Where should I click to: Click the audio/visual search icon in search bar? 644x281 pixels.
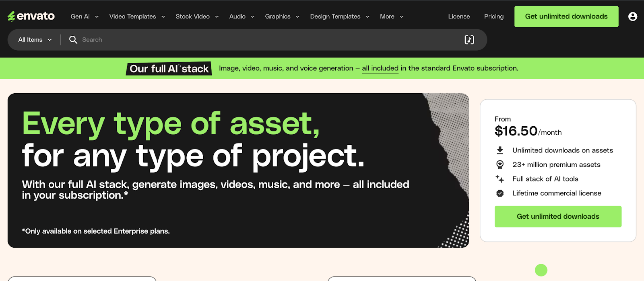tap(469, 40)
